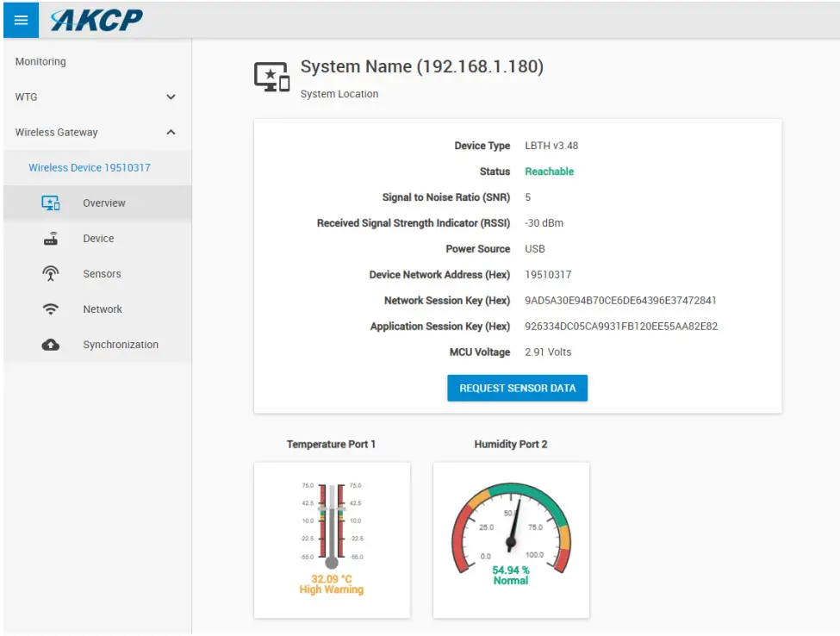The width and height of the screenshot is (840, 636).
Task: Click the Request Sensor Data button
Action: tap(517, 388)
